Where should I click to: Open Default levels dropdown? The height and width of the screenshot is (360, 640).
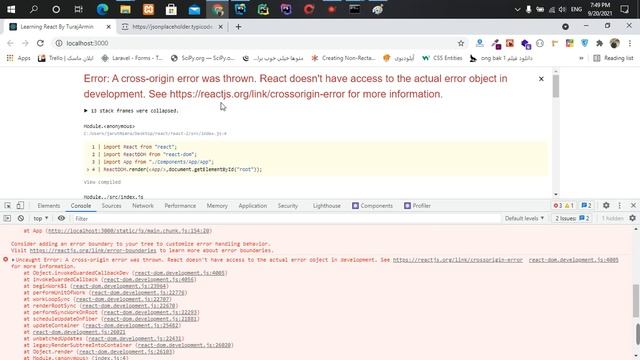pos(524,218)
